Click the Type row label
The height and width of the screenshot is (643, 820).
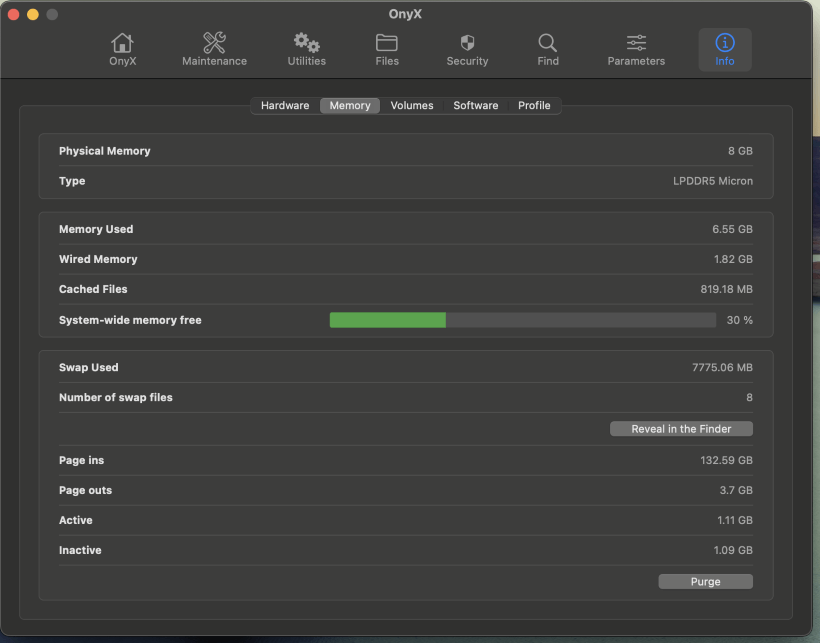pos(72,181)
